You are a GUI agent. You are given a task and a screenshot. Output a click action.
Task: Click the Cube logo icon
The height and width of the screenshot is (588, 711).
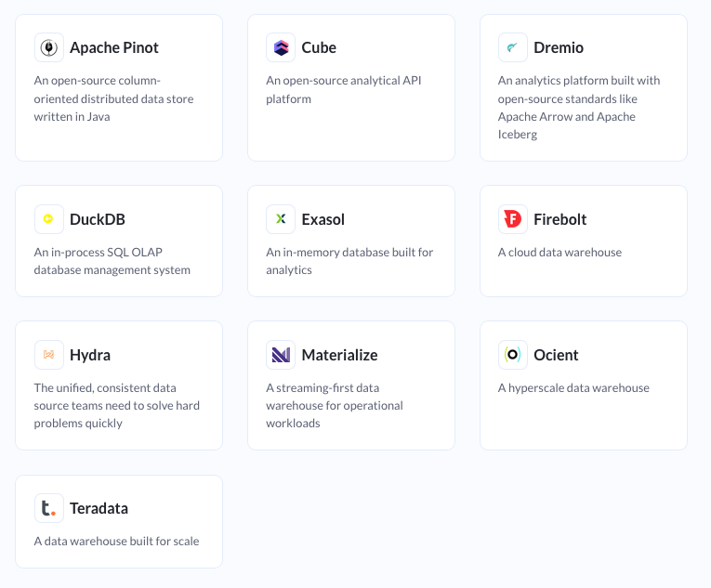pyautogui.click(x=281, y=47)
